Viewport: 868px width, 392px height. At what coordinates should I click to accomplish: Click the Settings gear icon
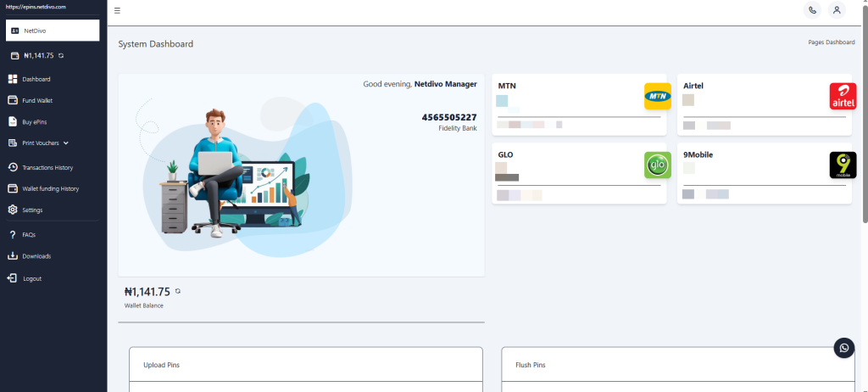point(13,210)
